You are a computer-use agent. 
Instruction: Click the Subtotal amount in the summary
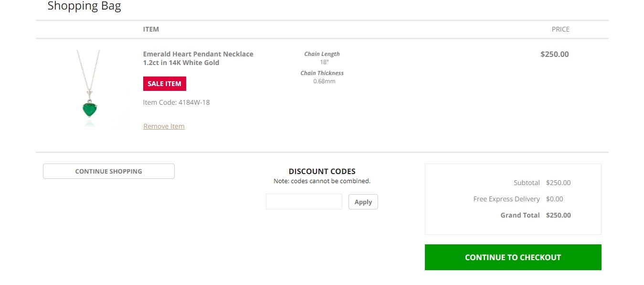[x=559, y=183]
